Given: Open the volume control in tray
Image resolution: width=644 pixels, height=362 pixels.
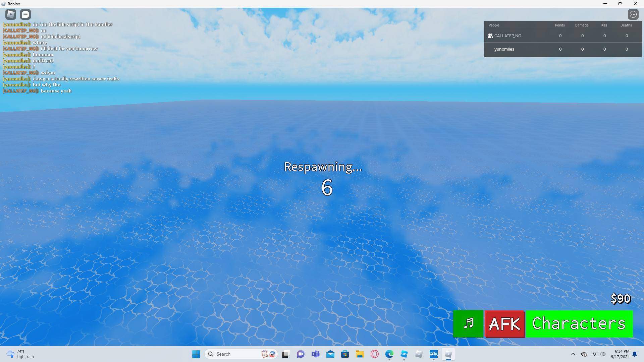Looking at the screenshot, I should pos(603,354).
